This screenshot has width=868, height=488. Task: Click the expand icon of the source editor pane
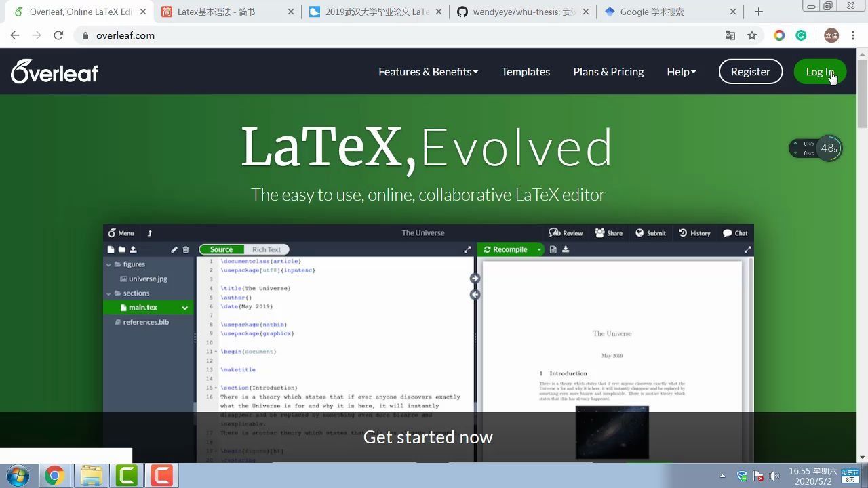(x=467, y=249)
